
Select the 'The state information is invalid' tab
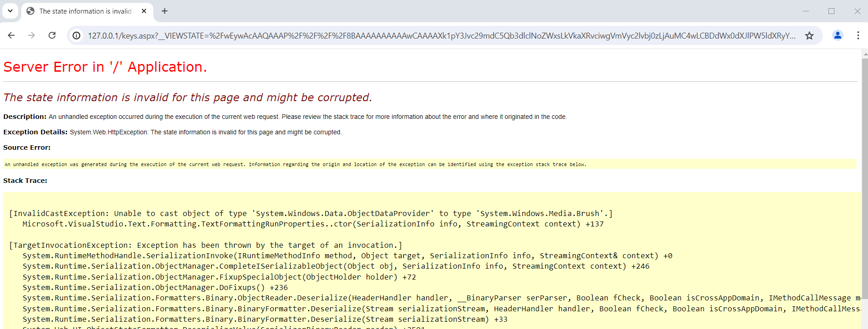[x=85, y=11]
